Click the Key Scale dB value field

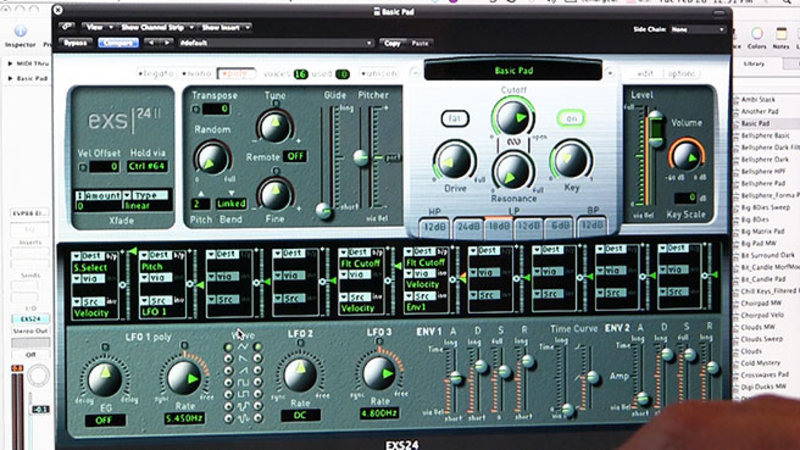pos(684,197)
